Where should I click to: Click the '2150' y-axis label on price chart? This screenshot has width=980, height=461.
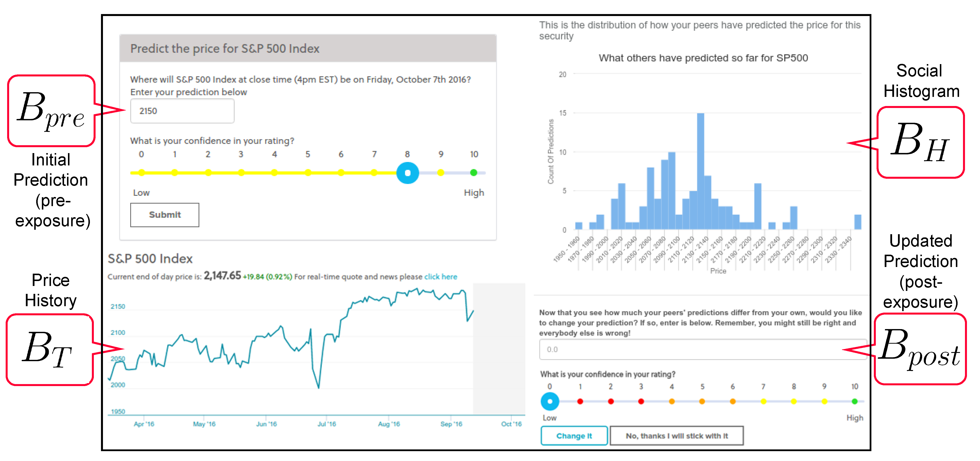coord(118,306)
